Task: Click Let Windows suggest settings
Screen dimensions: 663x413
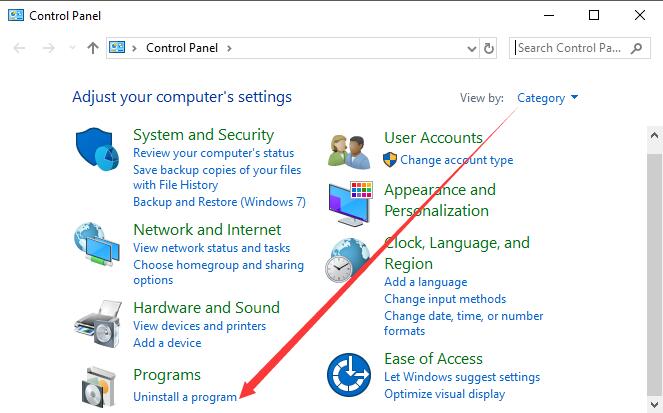Action: pos(462,377)
